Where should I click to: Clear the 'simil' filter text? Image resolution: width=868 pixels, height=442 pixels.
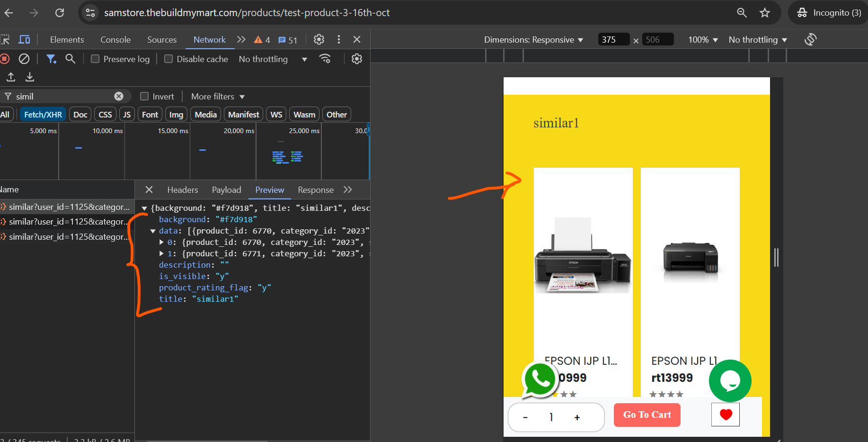pos(119,96)
